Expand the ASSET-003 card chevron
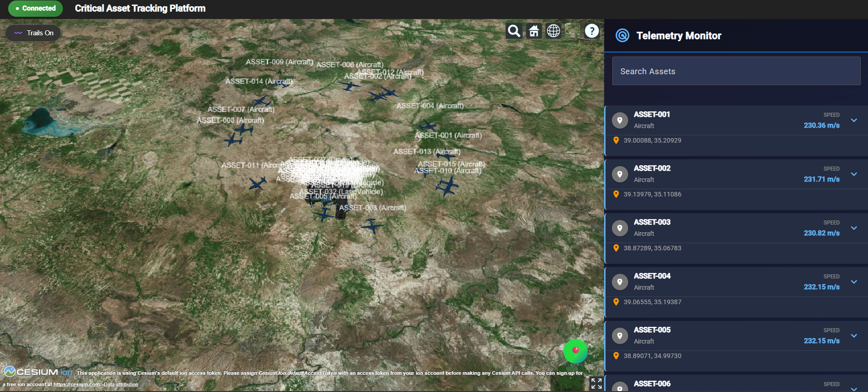The height and width of the screenshot is (392, 868). click(854, 228)
